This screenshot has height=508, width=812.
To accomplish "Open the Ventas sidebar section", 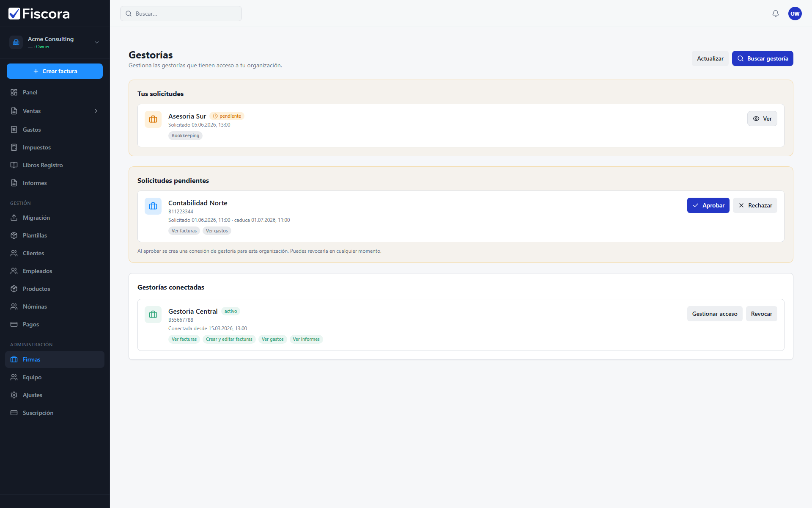I will (x=55, y=111).
